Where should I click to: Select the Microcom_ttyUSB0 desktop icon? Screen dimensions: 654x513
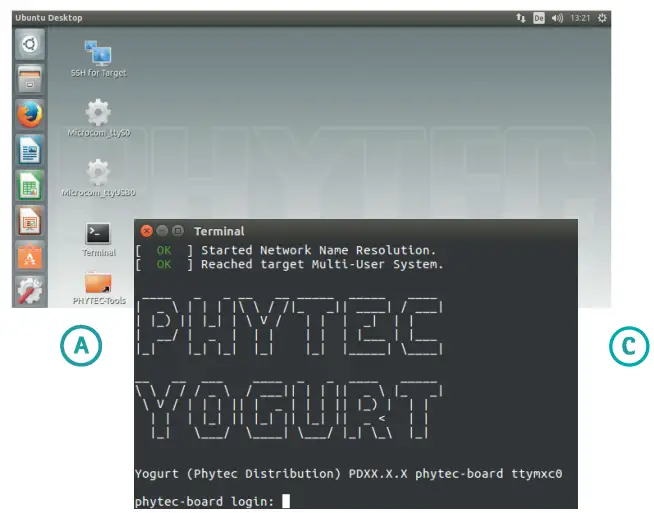(98, 178)
